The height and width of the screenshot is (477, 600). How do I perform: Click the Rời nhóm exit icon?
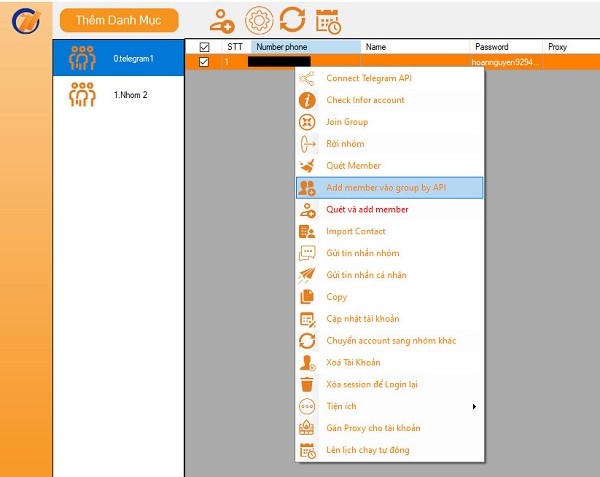pyautogui.click(x=308, y=144)
